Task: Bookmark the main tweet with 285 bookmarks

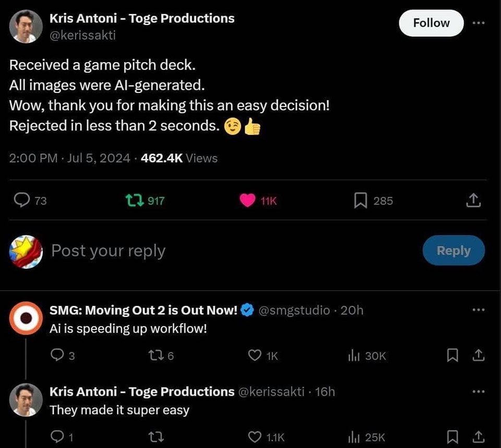Action: click(x=373, y=201)
